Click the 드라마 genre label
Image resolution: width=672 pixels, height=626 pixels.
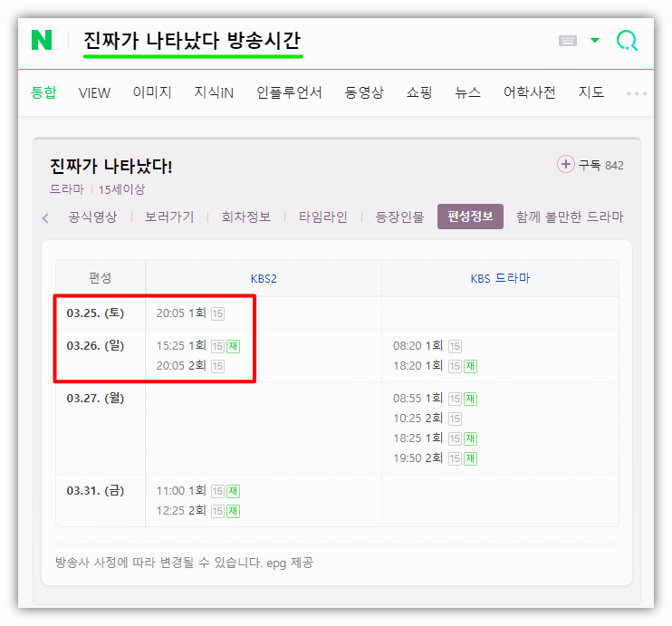click(x=67, y=189)
